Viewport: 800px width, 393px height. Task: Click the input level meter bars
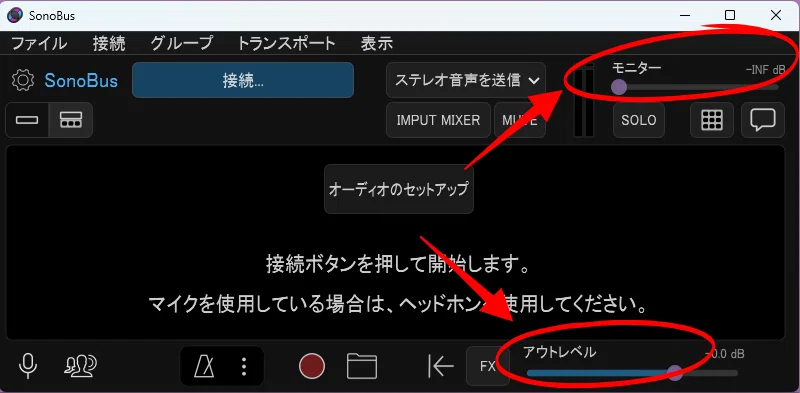(x=584, y=102)
